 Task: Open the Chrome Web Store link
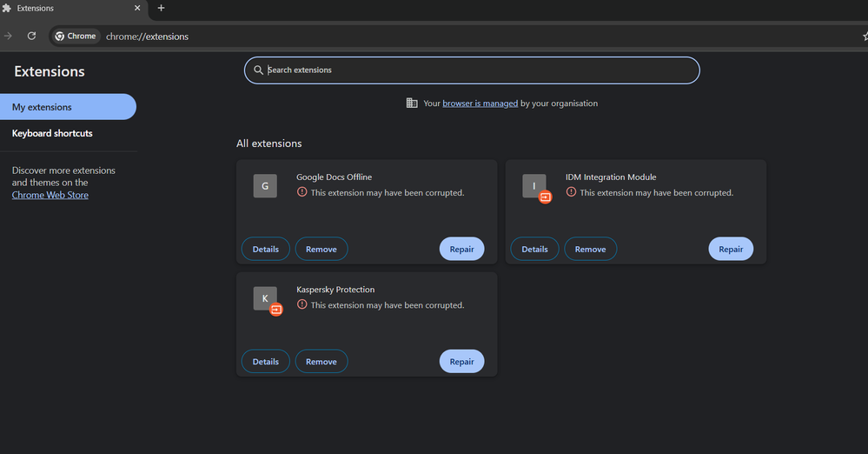pyautogui.click(x=50, y=195)
